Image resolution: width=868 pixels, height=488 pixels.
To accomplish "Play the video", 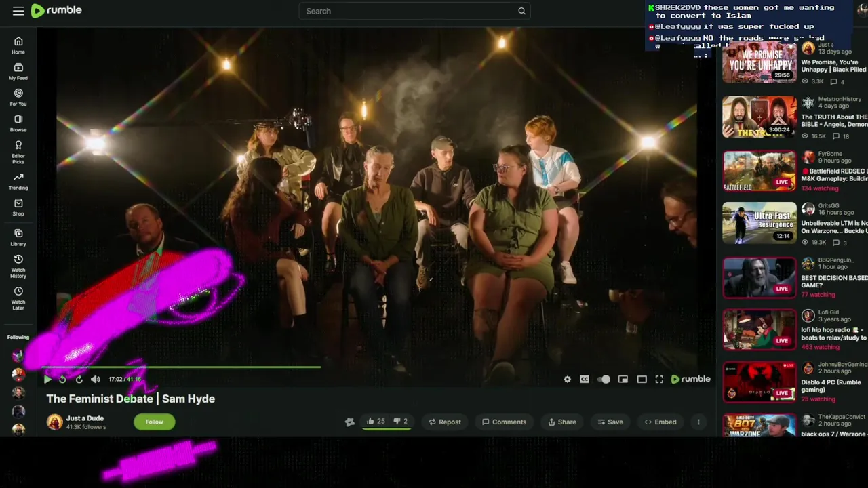I will [x=47, y=380].
